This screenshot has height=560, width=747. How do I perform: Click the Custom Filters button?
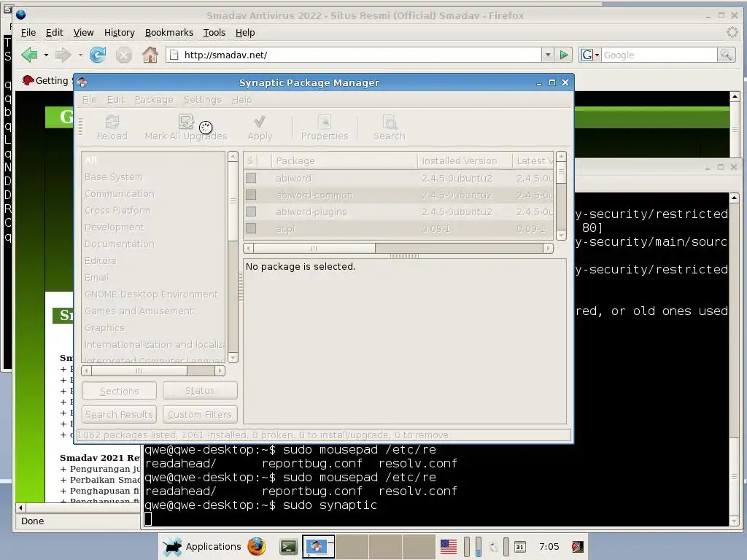(x=200, y=414)
